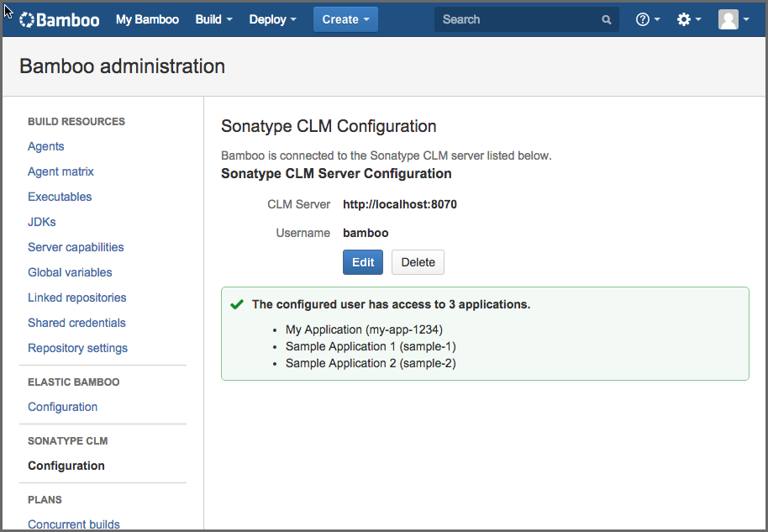Click the Sonatype CLM Configuration heading
Image resolution: width=768 pixels, height=532 pixels.
coord(329,126)
